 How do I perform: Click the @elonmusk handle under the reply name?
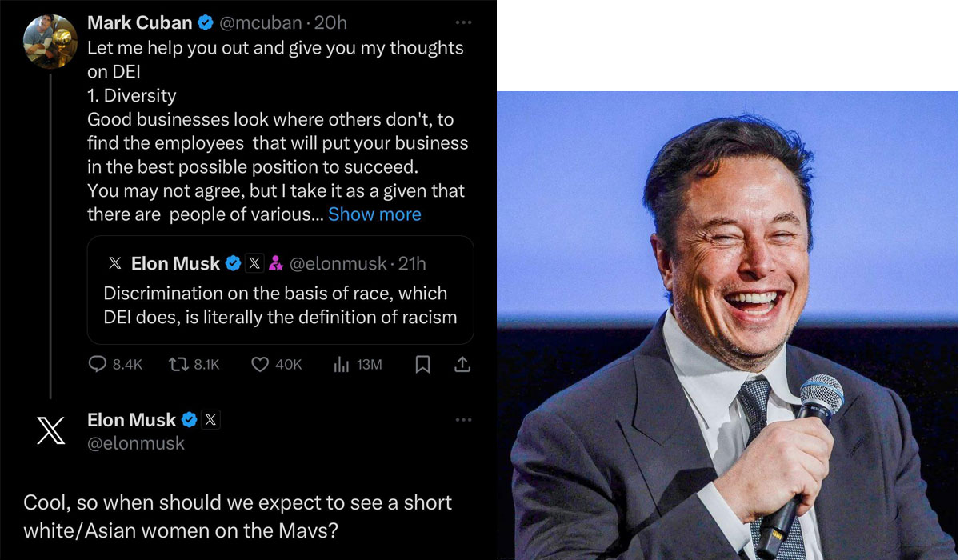135,442
